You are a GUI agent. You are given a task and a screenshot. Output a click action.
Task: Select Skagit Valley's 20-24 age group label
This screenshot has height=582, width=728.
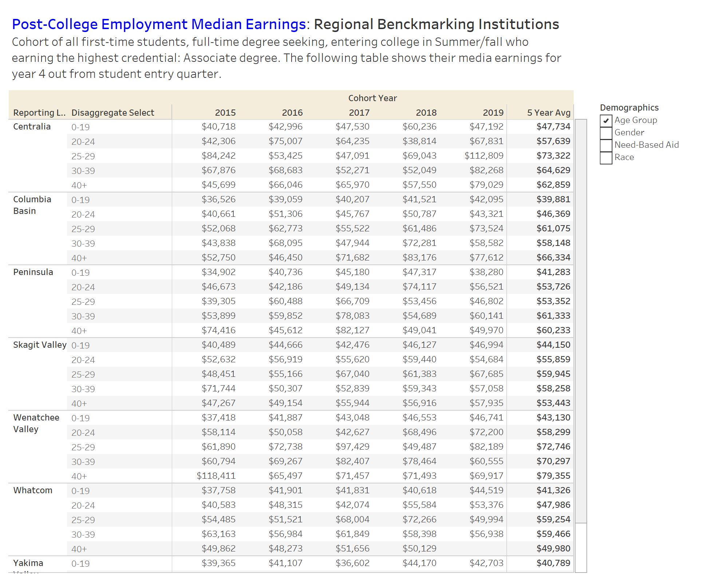coord(83,360)
